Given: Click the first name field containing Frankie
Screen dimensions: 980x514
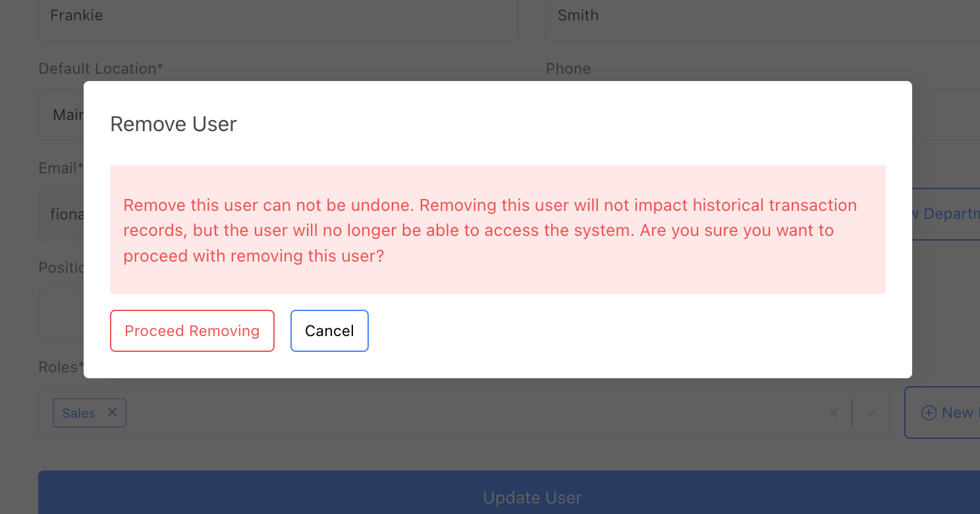Looking at the screenshot, I should click(278, 16).
